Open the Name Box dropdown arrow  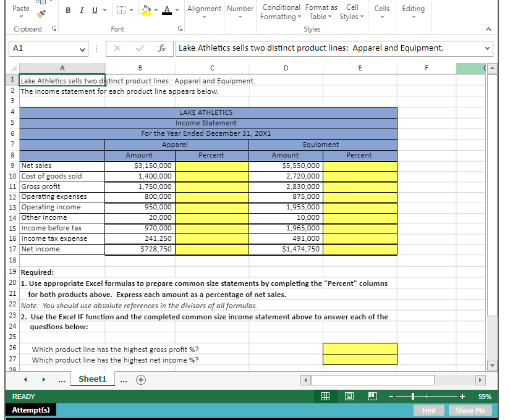point(83,49)
